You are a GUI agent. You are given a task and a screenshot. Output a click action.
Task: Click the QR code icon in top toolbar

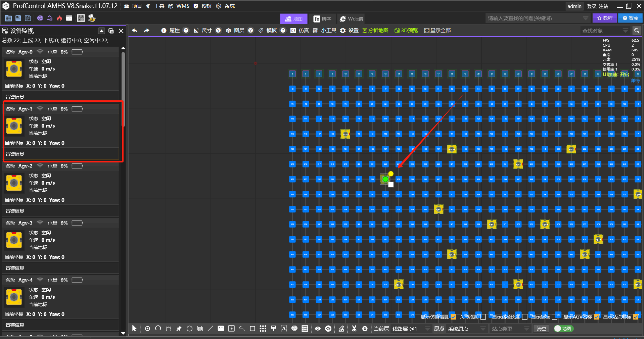[x=81, y=18]
